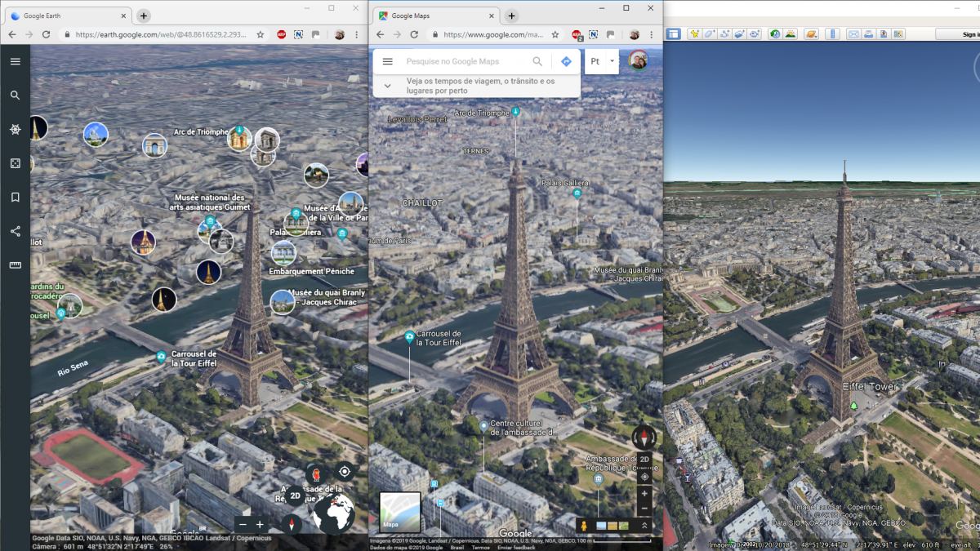
Task: Reload the Google Maps page
Action: (414, 34)
